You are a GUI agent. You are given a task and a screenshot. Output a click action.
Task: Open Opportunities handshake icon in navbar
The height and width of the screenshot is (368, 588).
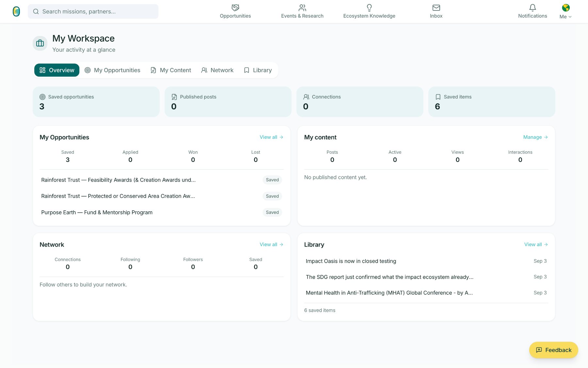(x=235, y=8)
